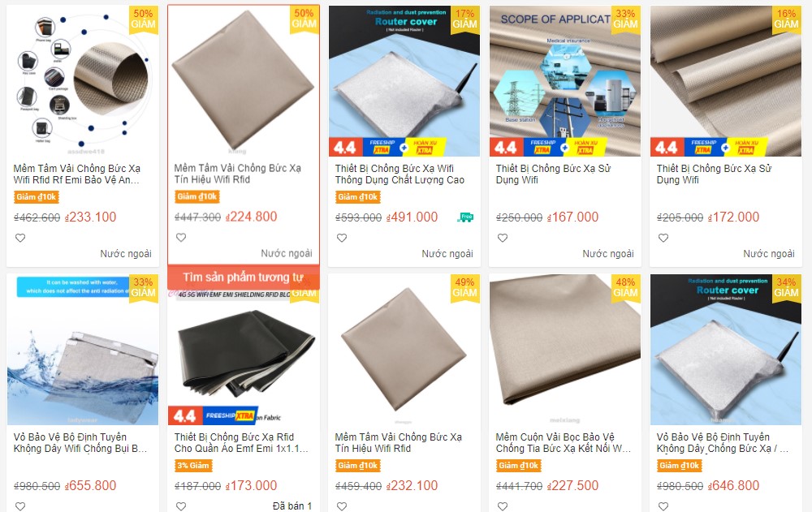Add the ₫172.000 product to favorites
Viewport: 812px width, 512px height.
[x=663, y=238]
